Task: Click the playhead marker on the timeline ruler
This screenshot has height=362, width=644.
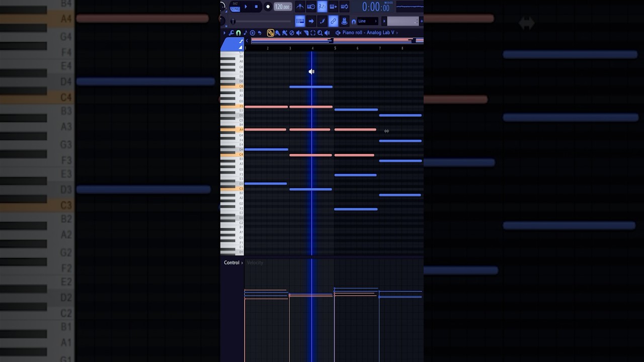Action: (312, 48)
